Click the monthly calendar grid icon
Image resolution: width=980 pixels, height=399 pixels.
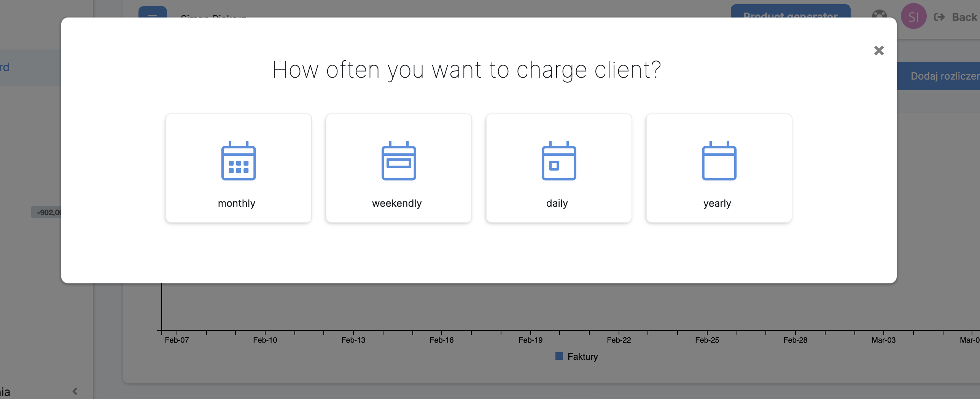[239, 161]
